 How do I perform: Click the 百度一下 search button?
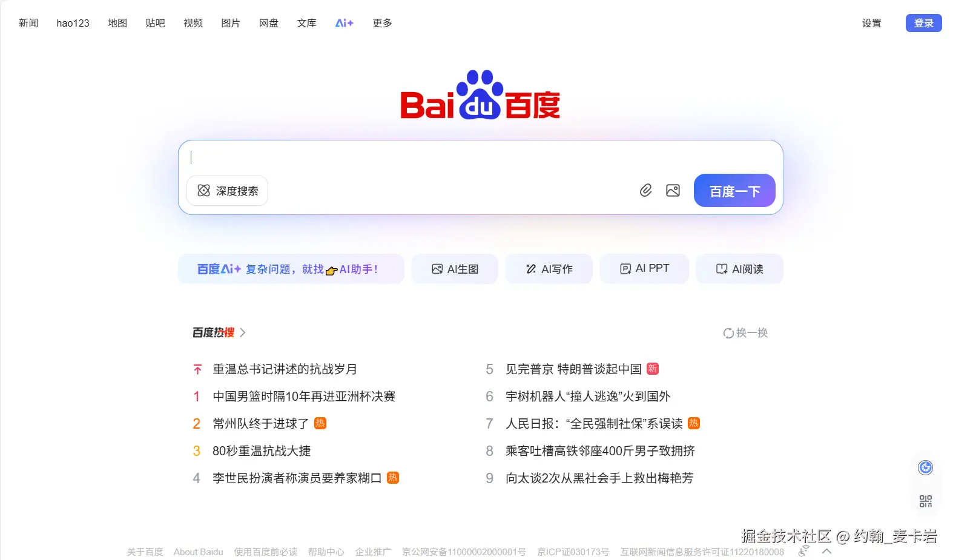click(x=734, y=191)
